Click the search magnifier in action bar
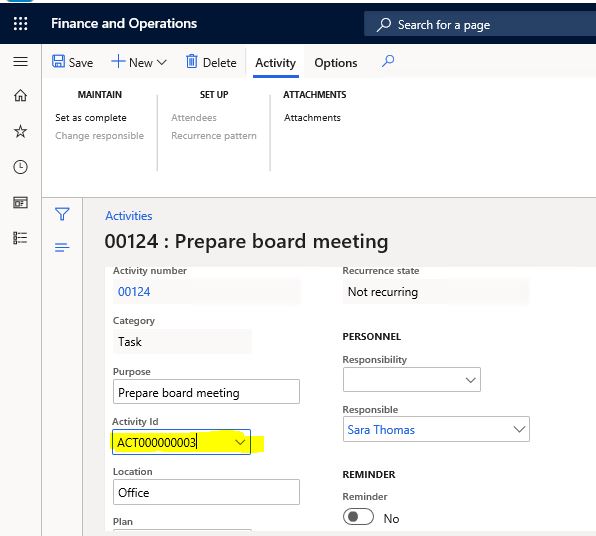The image size is (596, 536). (388, 61)
